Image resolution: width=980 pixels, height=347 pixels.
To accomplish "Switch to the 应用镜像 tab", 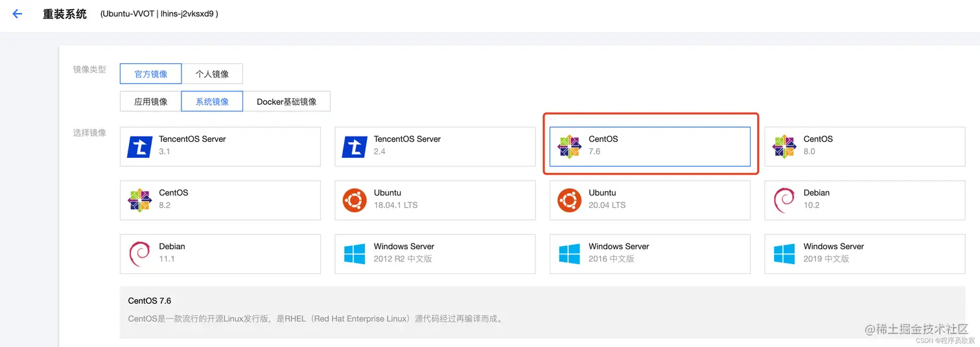I will [x=150, y=102].
